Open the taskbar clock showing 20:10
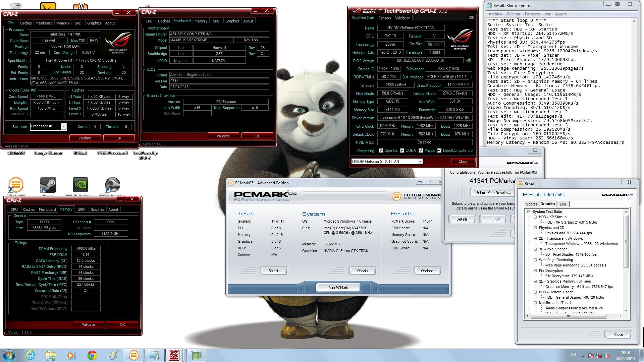 point(625,355)
